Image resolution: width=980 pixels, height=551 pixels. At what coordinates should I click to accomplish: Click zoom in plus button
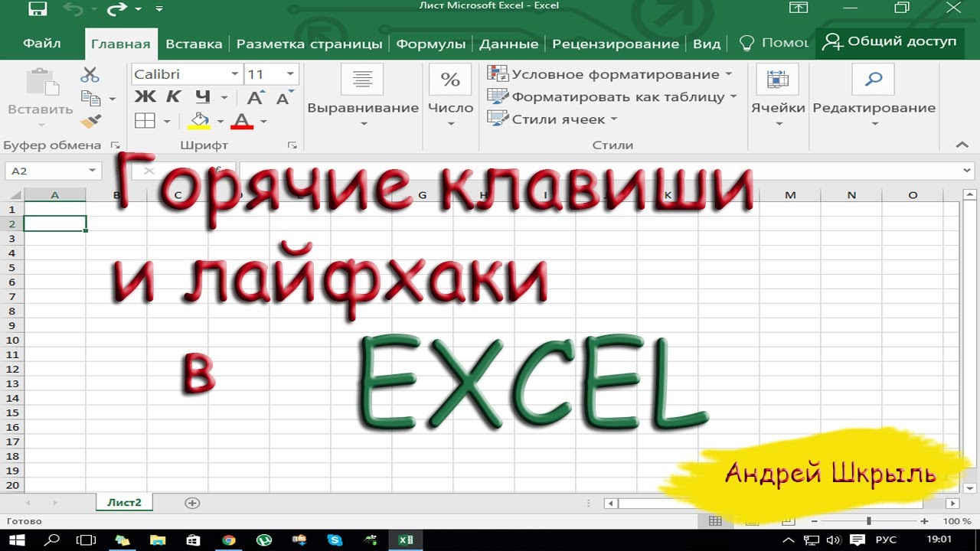coord(924,521)
